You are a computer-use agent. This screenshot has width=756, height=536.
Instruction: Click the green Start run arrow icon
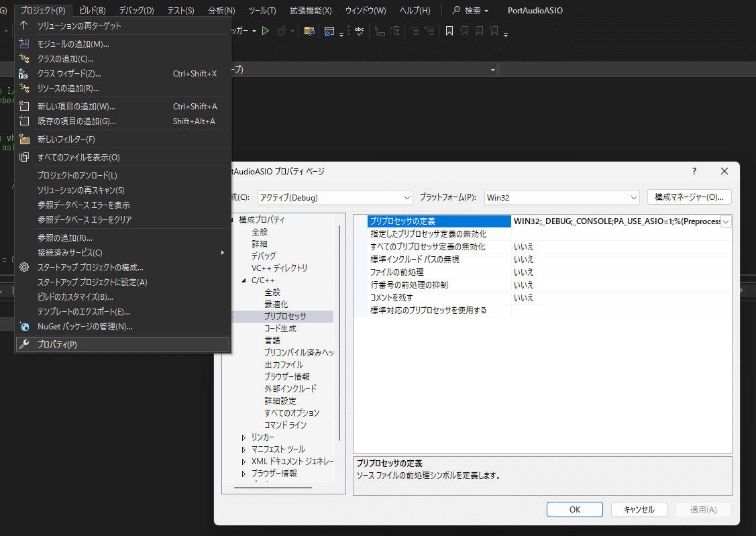(x=264, y=31)
